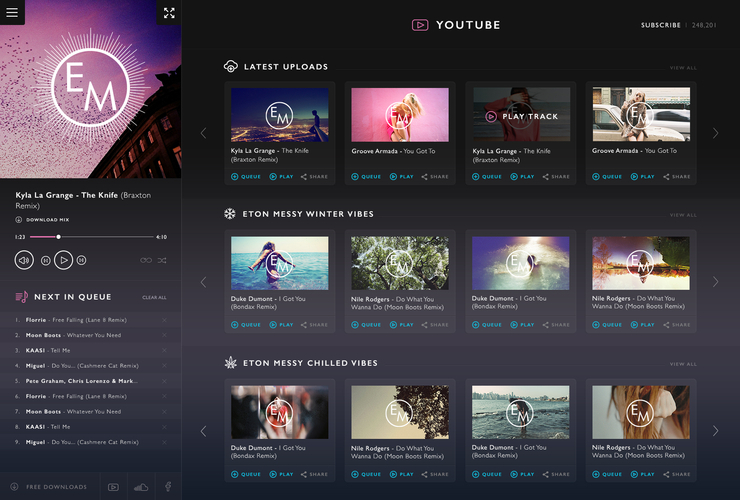
Task: Click the large EM album artwork
Action: pos(91,88)
